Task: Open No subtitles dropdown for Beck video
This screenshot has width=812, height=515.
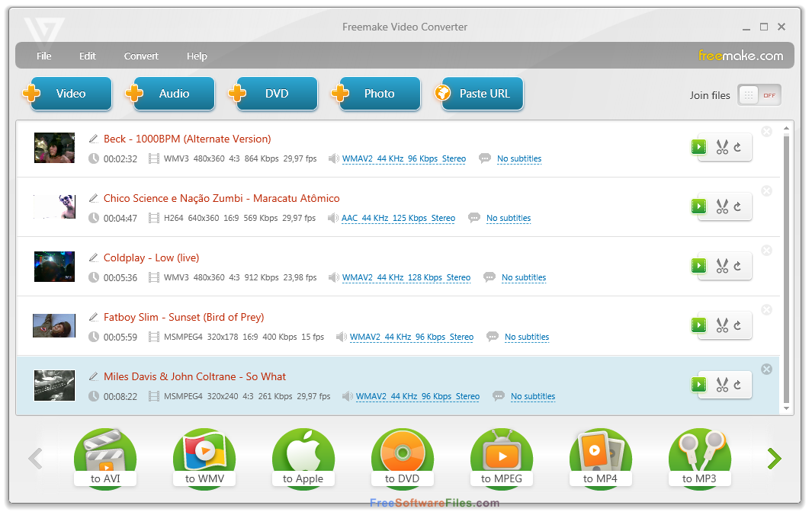Action: coord(519,159)
